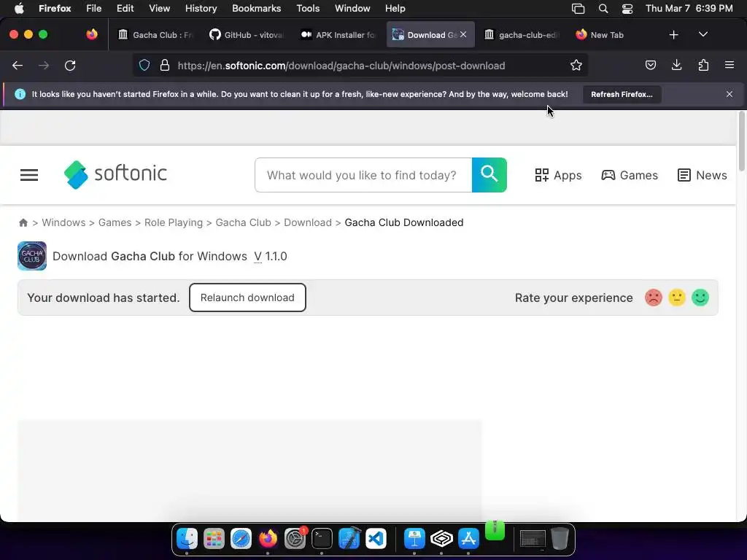This screenshot has height=560, width=747.
Task: Open the Softonic hamburger menu
Action: point(29,175)
